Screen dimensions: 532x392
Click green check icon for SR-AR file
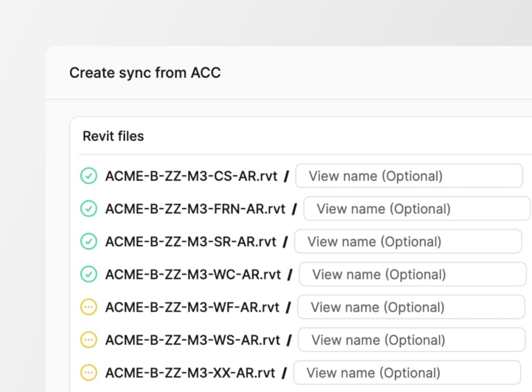(x=89, y=242)
